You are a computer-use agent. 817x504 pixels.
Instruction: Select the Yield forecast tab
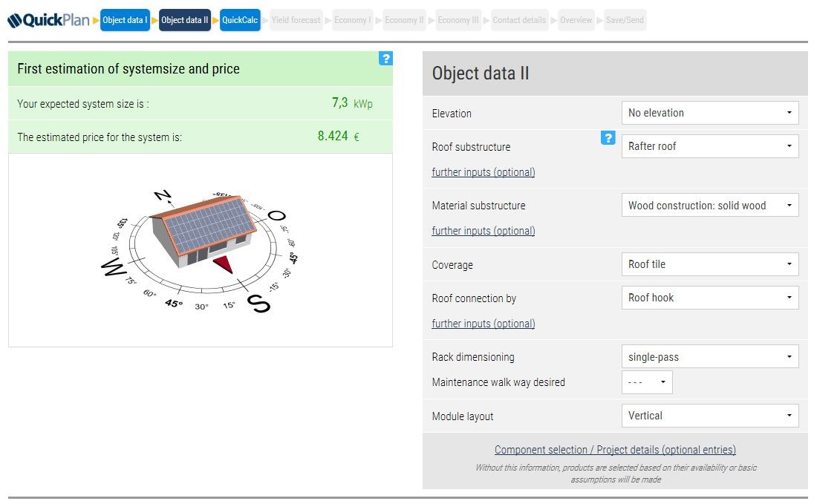(296, 20)
